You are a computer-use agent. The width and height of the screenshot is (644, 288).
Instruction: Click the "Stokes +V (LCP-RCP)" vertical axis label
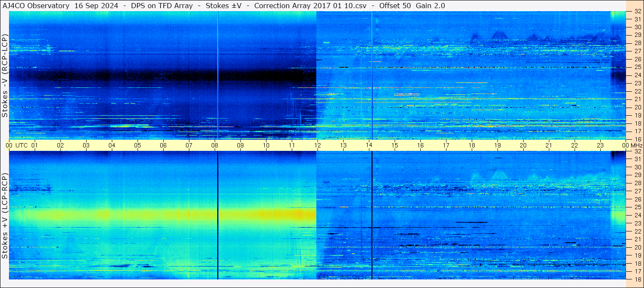[5, 216]
